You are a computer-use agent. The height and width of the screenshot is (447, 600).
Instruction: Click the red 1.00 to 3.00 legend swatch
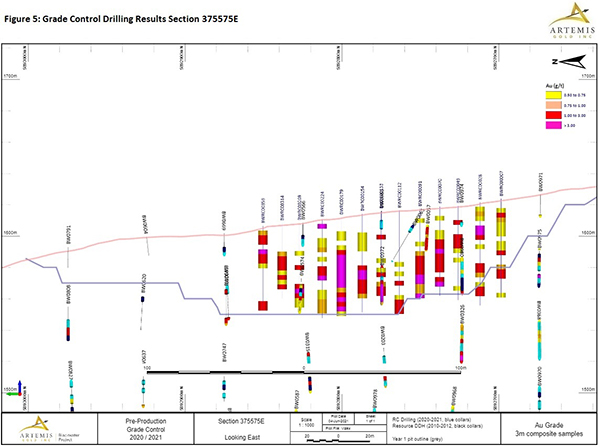click(553, 115)
